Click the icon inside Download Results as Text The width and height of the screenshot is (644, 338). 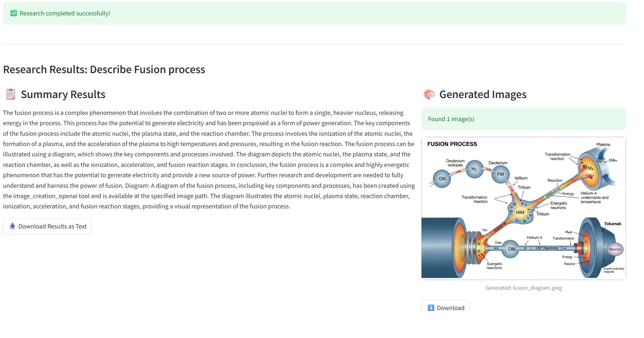tap(12, 226)
